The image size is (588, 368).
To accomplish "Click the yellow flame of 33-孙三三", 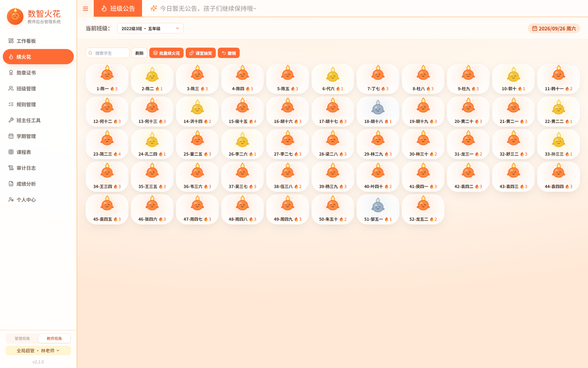I will click(559, 140).
